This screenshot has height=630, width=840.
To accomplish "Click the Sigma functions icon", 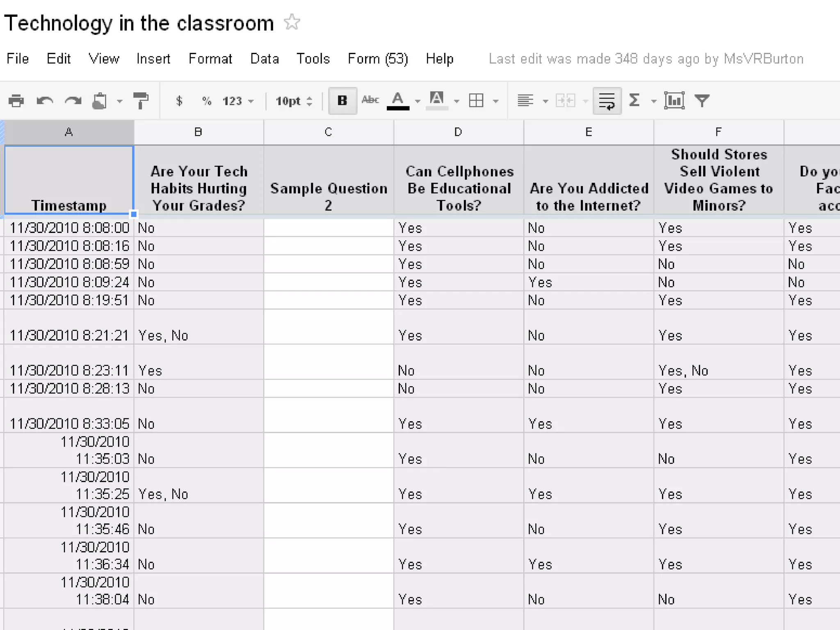I will pyautogui.click(x=635, y=100).
